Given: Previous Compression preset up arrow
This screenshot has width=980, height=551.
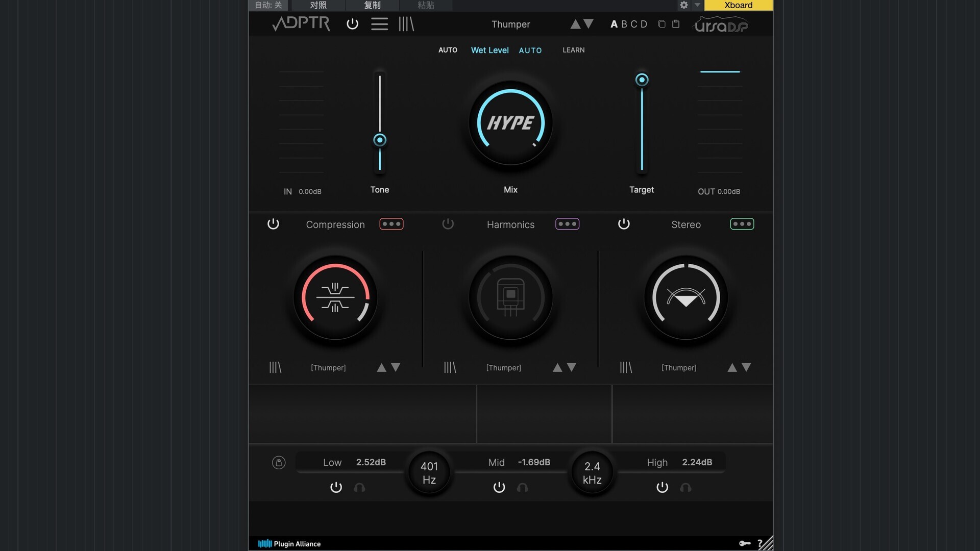Looking at the screenshot, I should pyautogui.click(x=381, y=367).
